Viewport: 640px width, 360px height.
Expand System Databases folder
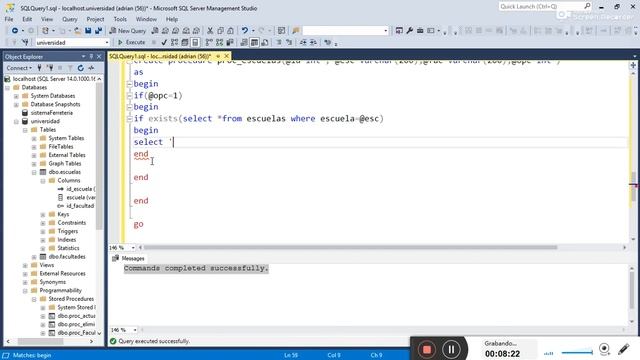[x=16, y=96]
